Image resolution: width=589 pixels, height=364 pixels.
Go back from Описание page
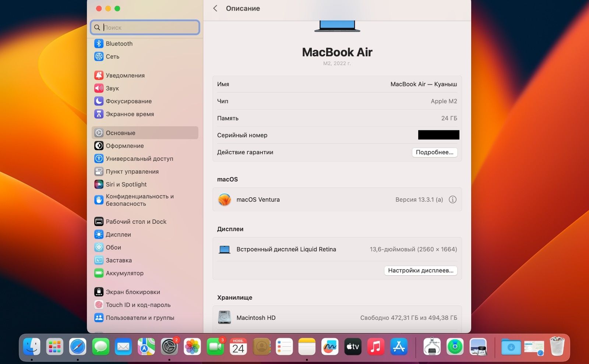click(215, 8)
